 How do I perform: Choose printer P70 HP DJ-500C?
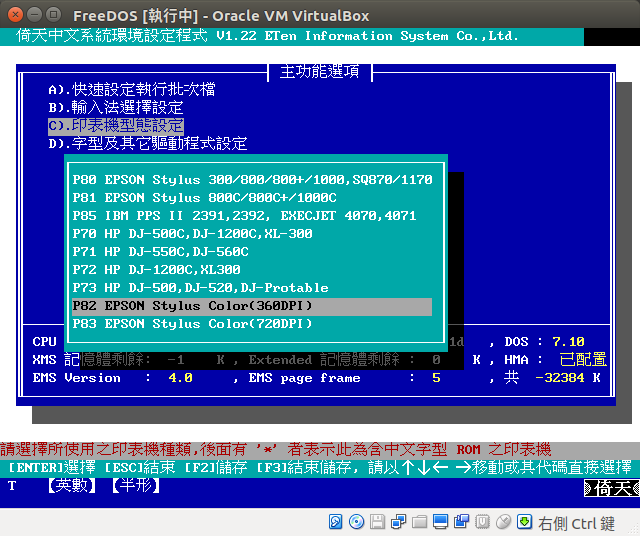[x=252, y=234]
